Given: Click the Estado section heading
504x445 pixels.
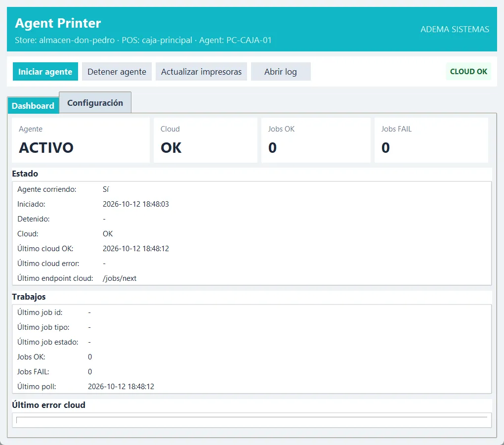Looking at the screenshot, I should (x=25, y=174).
